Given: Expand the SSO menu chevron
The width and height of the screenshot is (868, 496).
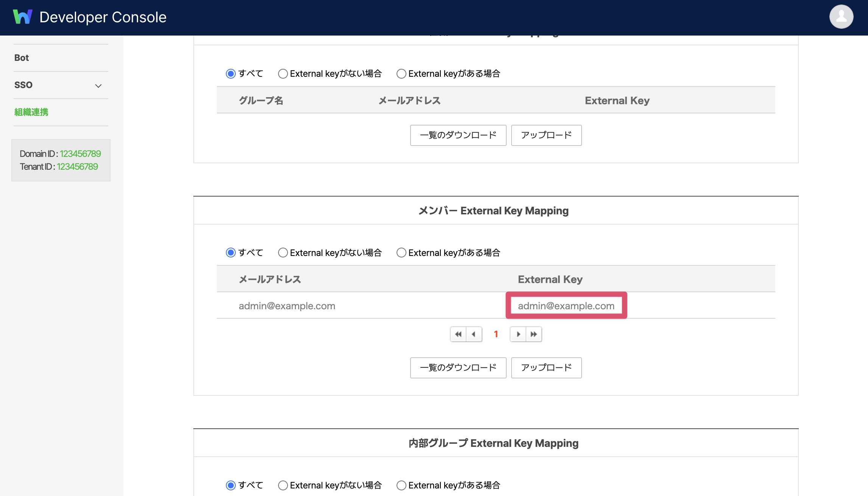Looking at the screenshot, I should [98, 86].
